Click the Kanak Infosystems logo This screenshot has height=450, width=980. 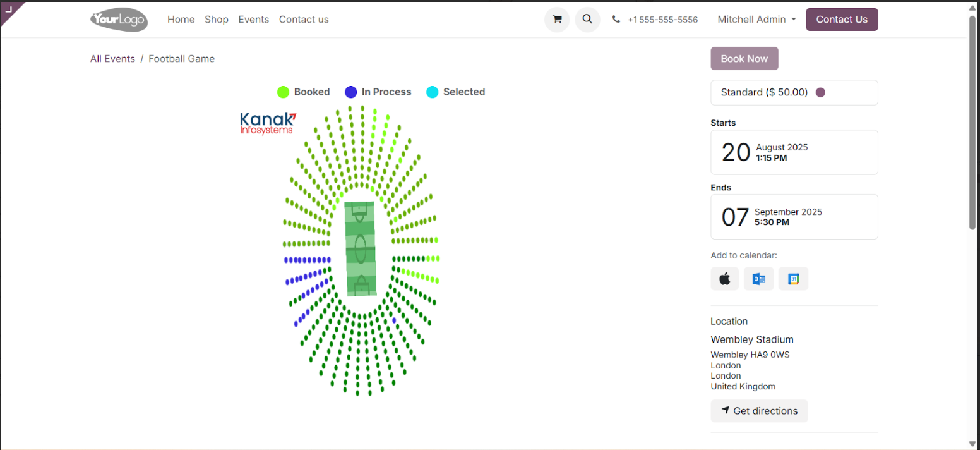[268, 123]
